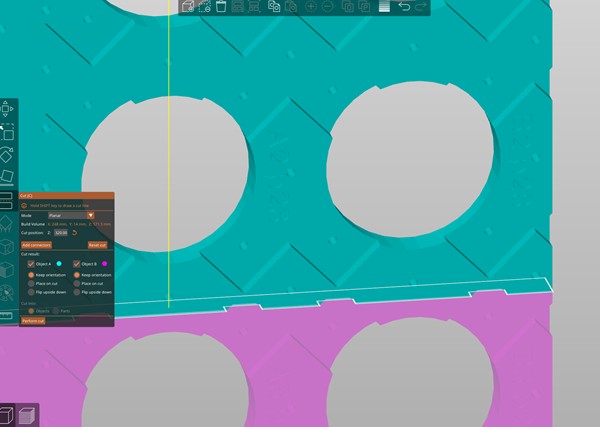Screen dimensions: 600x427
Task: Switch to 3D editor view cube icon
Action: pyautogui.click(x=9, y=415)
